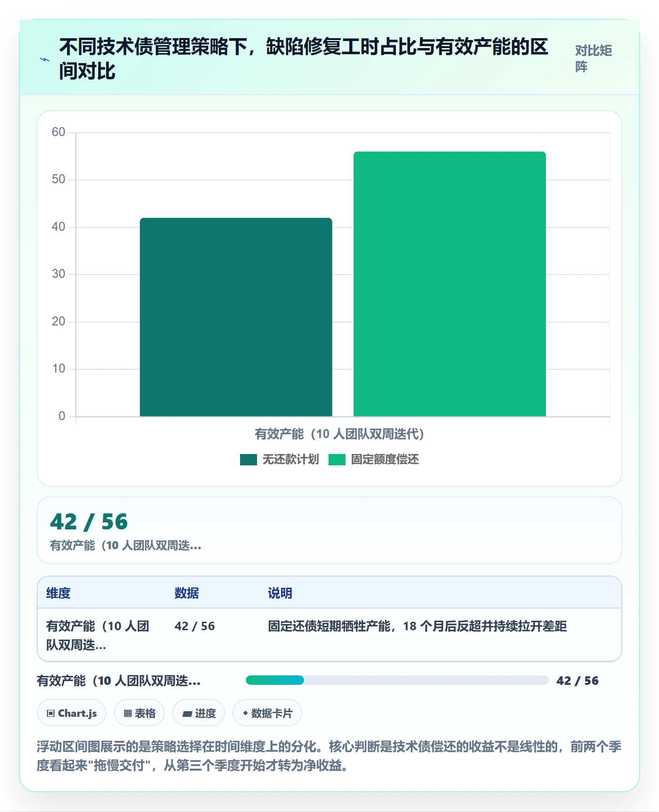Click the large 42 / 56 card value
Screen dimensions: 659x812
click(x=89, y=522)
